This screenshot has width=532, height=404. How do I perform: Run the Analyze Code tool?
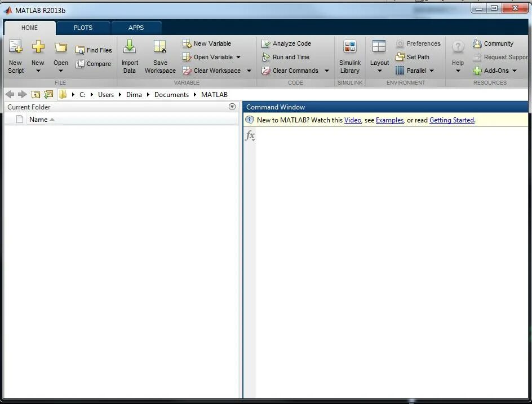pos(287,43)
